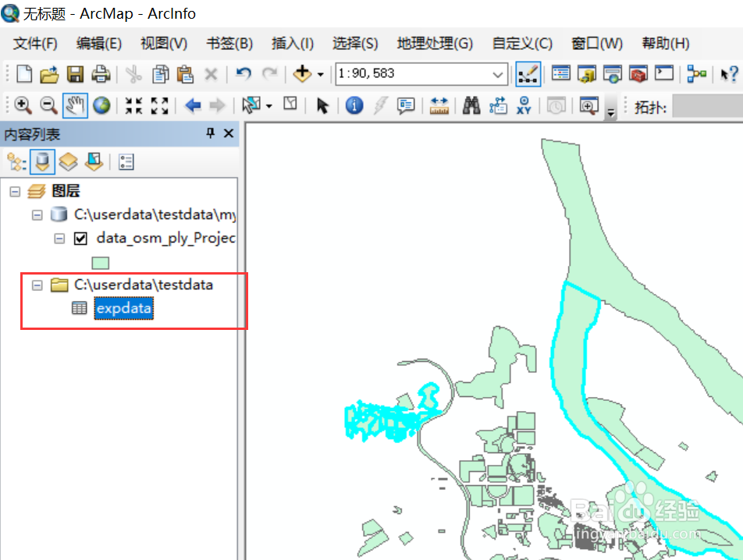Click the Hyperlink lightning icon

click(379, 105)
